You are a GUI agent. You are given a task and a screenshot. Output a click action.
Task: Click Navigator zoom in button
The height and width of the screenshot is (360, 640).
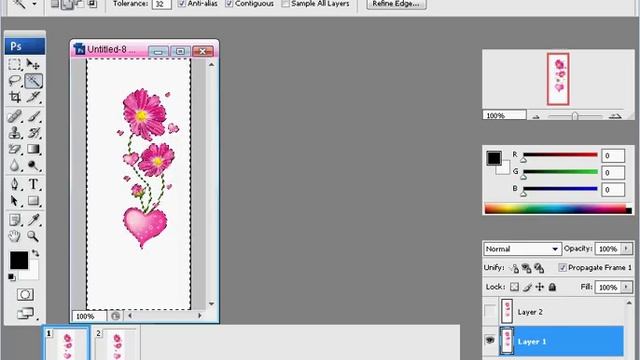[615, 116]
